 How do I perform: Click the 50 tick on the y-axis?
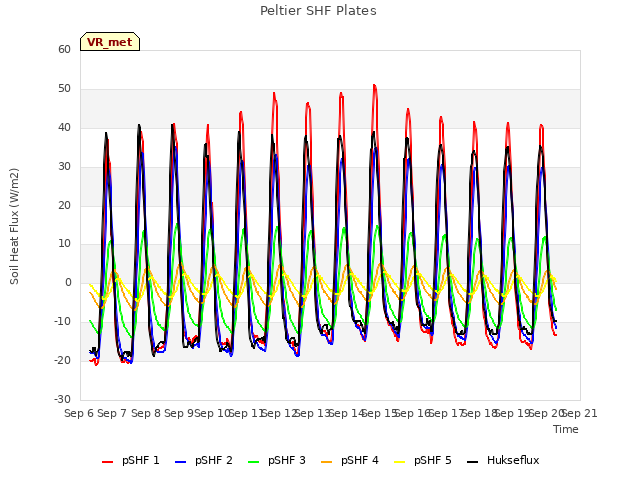64,89
